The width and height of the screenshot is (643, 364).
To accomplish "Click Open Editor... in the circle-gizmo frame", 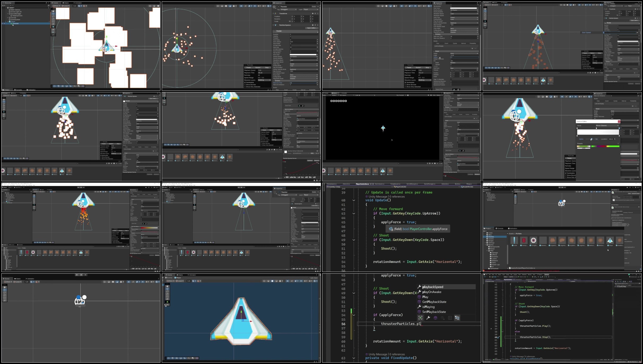I will click(x=311, y=28).
